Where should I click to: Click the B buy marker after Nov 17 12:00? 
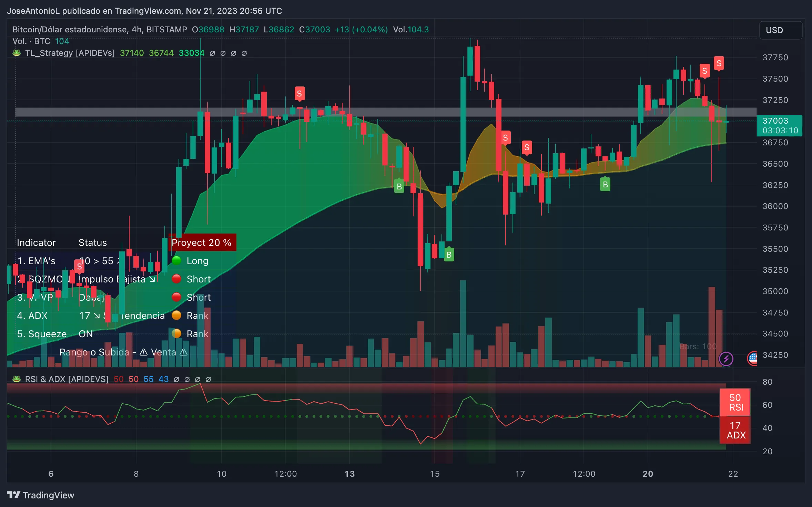pos(605,185)
